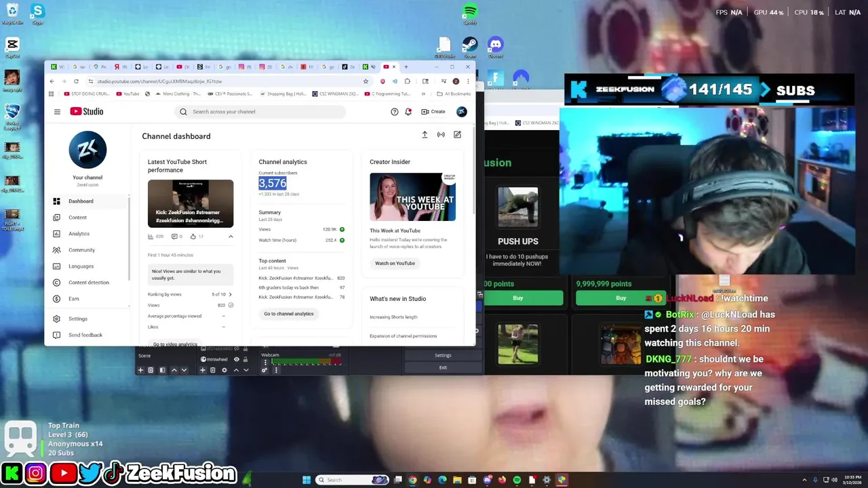Click Buy under 9,999,999 points reward
Screen dimensions: 868x488
pos(620,298)
